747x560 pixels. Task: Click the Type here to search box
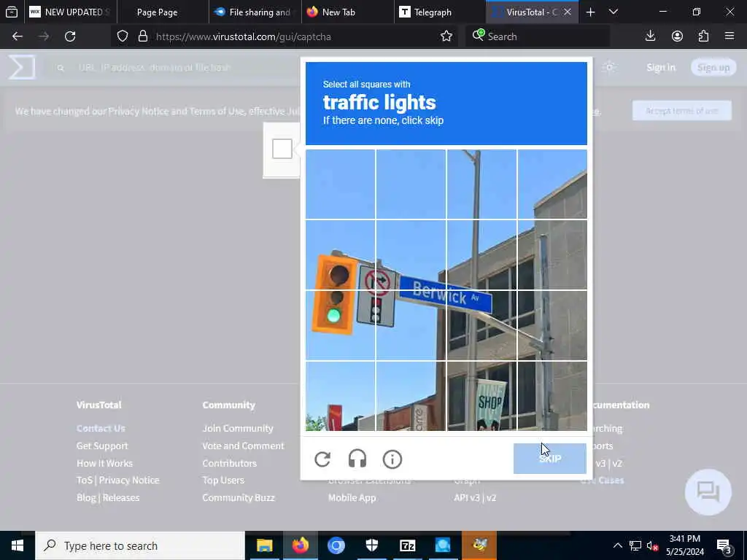coord(140,545)
